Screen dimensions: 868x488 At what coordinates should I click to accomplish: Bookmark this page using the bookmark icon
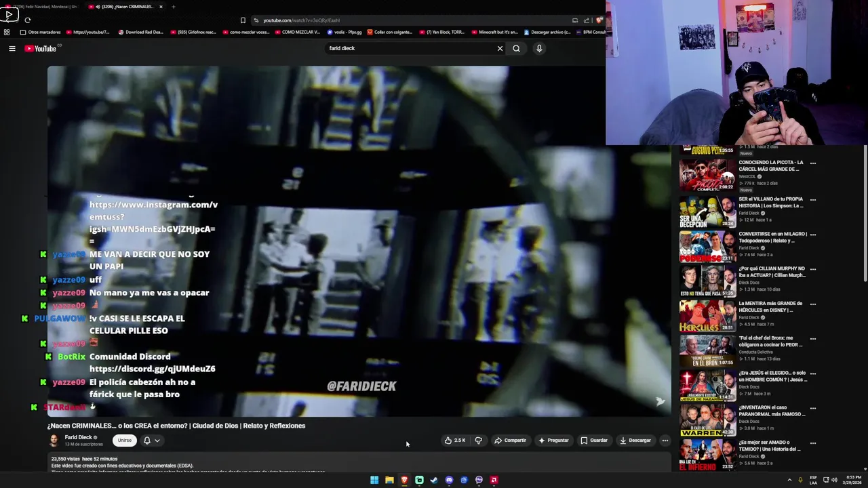(x=243, y=20)
